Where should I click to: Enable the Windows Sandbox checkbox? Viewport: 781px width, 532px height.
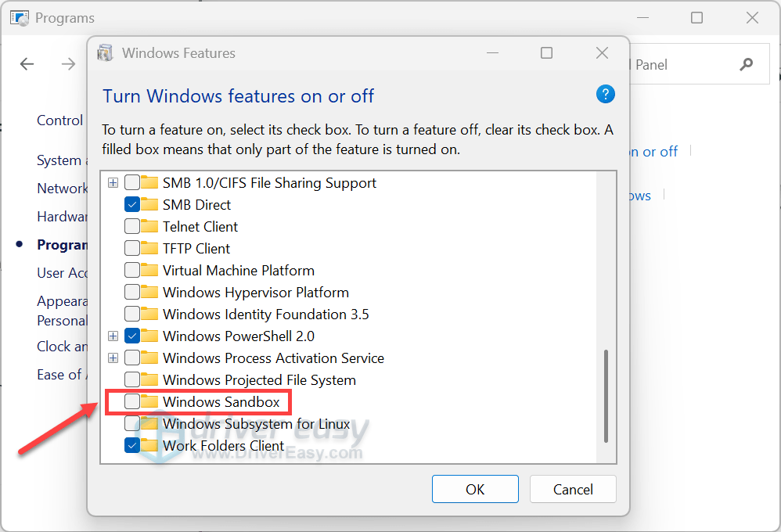click(x=132, y=401)
